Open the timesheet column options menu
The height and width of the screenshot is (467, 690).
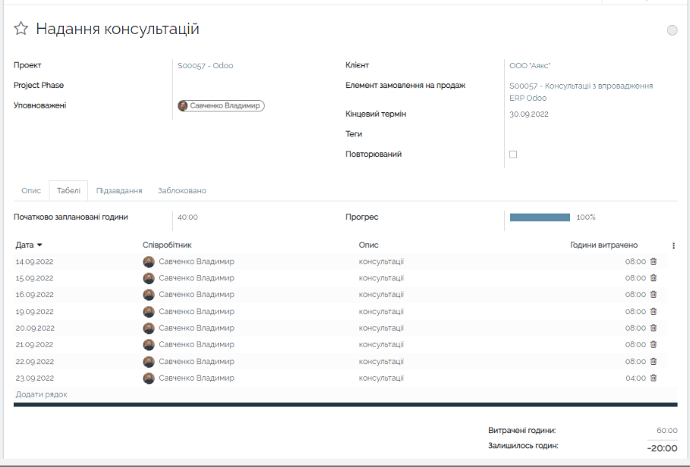coord(673,245)
